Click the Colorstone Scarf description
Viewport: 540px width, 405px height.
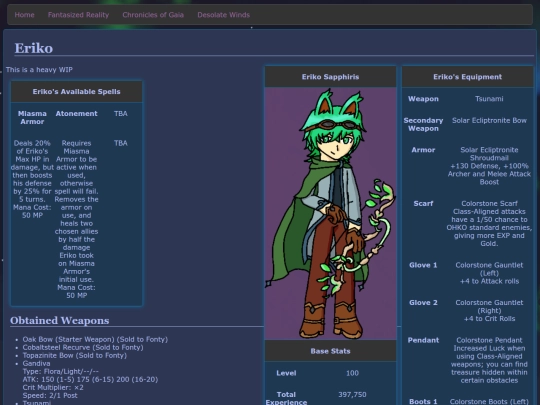(489, 223)
